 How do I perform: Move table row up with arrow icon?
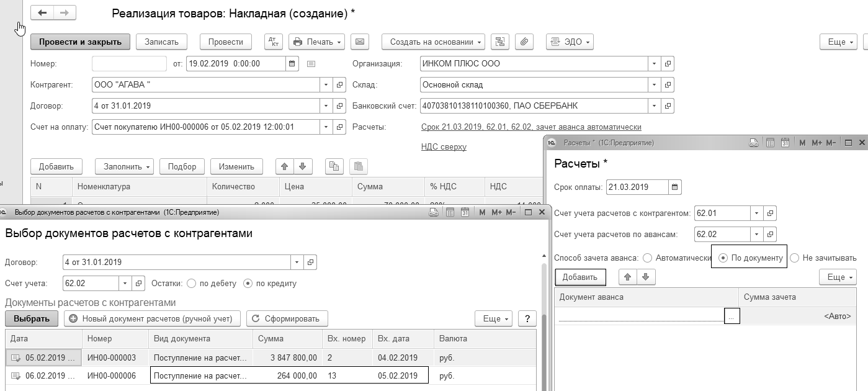point(285,166)
